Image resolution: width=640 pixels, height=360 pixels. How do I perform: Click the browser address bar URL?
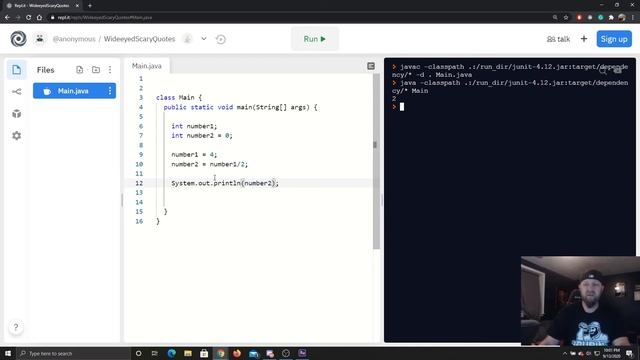[x=105, y=18]
